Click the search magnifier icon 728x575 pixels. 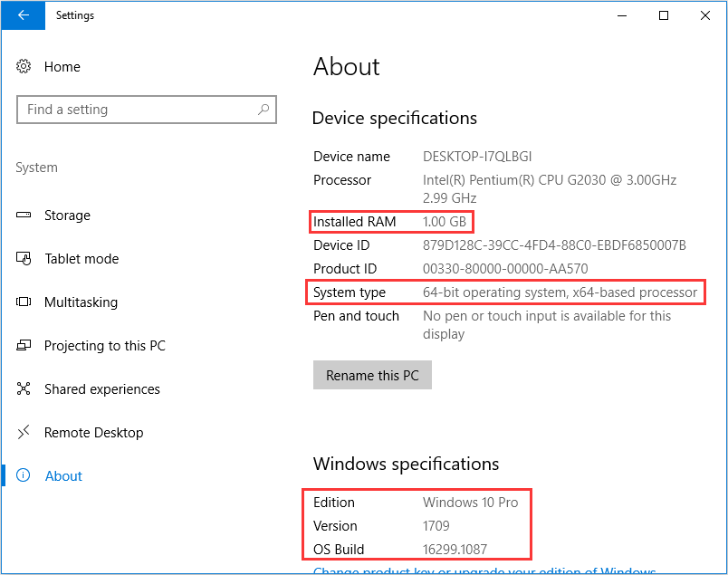(x=263, y=110)
